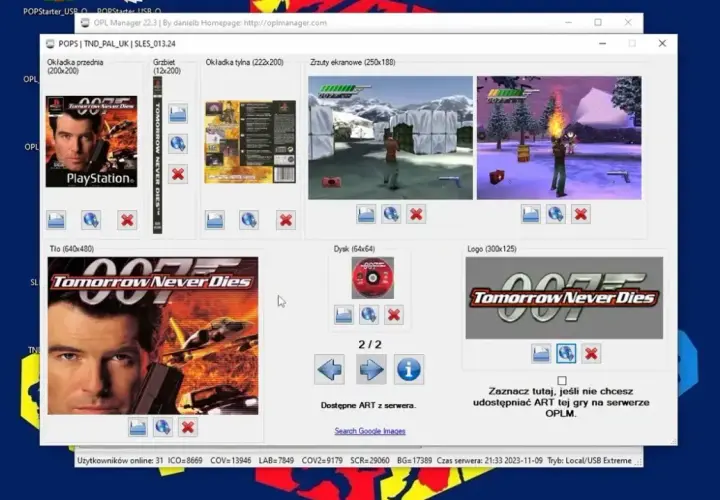Click the 'Okładka tylna (222x200)' label
Viewport: 720px width, 500px height.
(245, 62)
